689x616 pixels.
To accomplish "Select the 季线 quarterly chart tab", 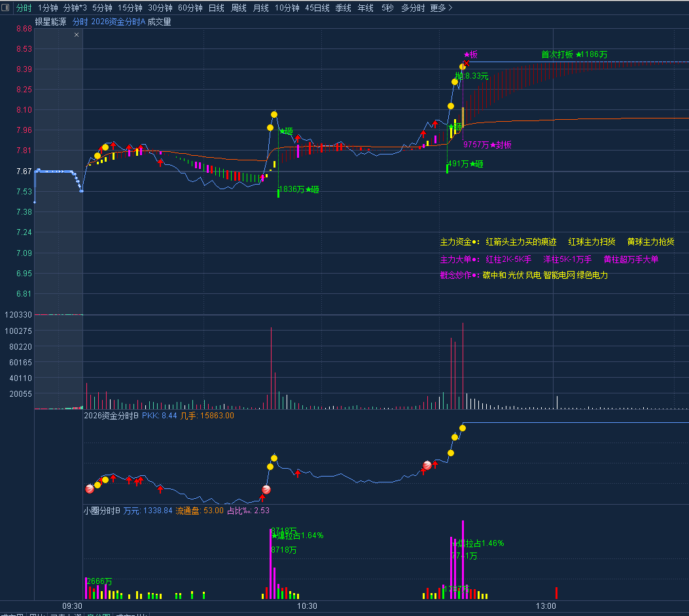I will click(x=343, y=8).
